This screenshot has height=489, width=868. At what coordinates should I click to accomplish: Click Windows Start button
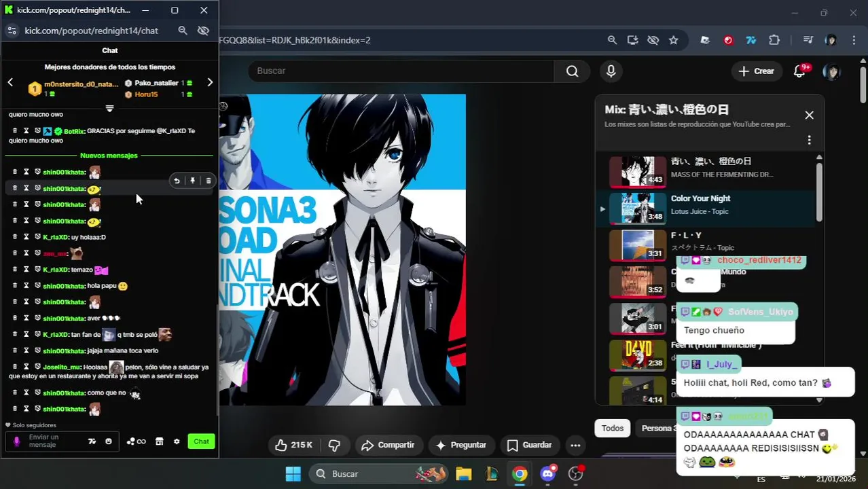click(x=293, y=473)
